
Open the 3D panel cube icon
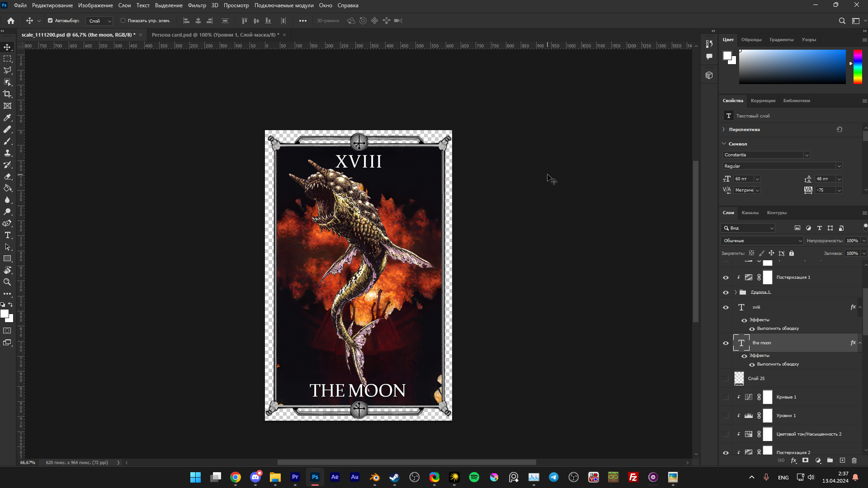pyautogui.click(x=709, y=75)
